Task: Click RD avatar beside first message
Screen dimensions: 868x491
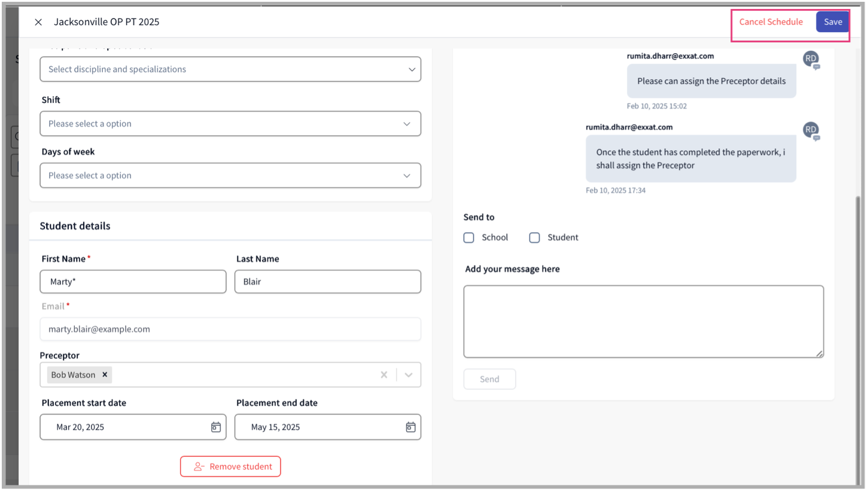Action: [x=811, y=59]
